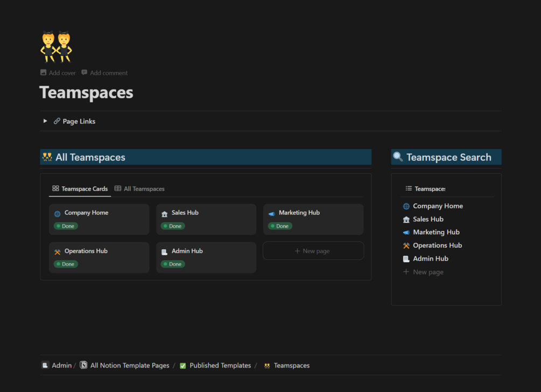Click the bank icon on Sales Hub card

tap(165, 214)
